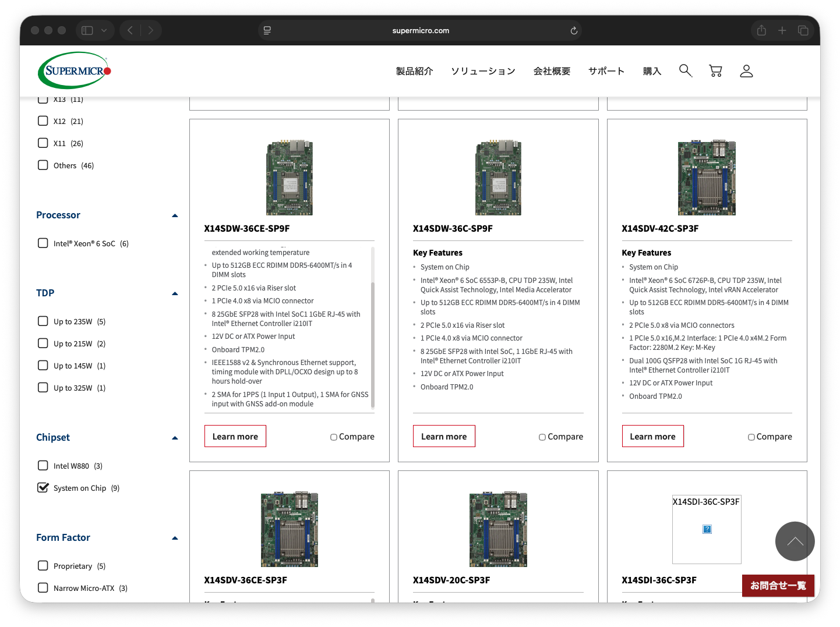
Task: Open the user account icon
Action: [x=746, y=71]
